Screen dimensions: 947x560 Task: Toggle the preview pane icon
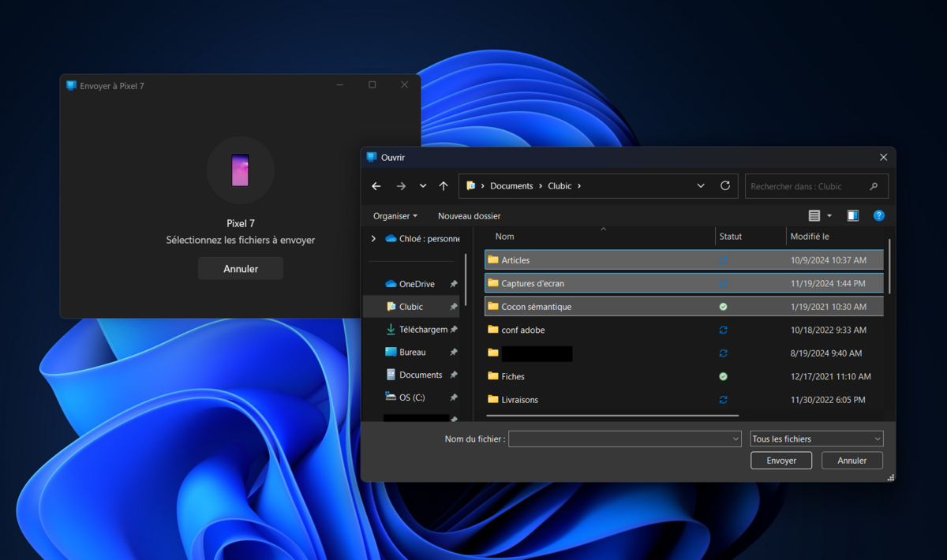(853, 216)
